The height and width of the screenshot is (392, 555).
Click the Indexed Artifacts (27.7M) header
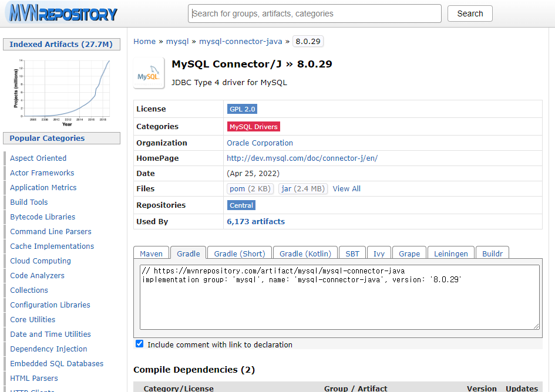click(62, 44)
